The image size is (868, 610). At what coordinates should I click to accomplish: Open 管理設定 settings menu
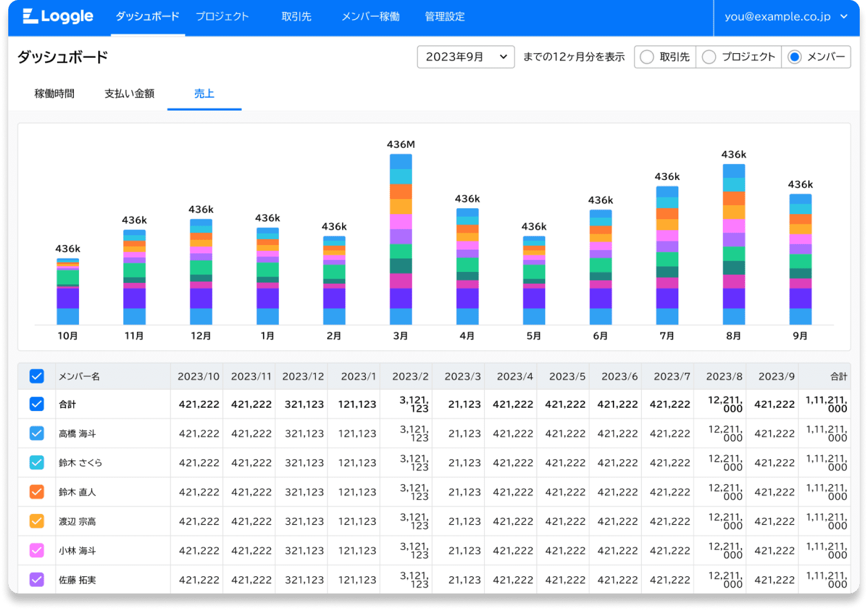pyautogui.click(x=444, y=17)
